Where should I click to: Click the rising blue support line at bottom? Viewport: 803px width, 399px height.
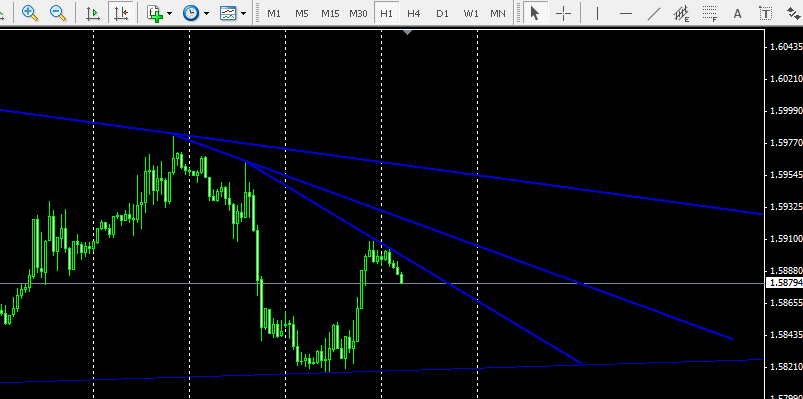[382, 371]
